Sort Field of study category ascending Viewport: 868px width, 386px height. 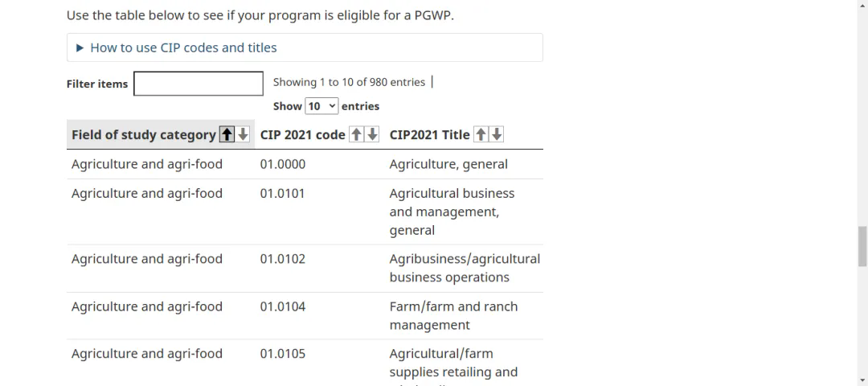click(227, 135)
